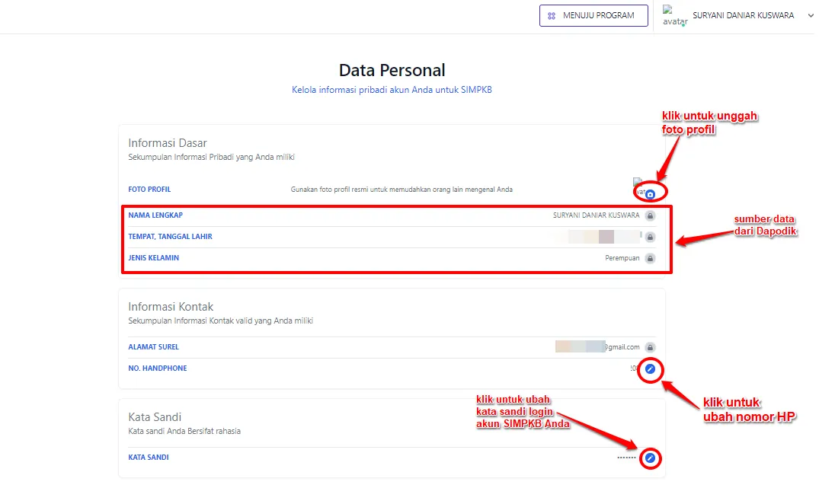Click the camera icon to upload profile photo
The height and width of the screenshot is (504, 819).
click(650, 194)
